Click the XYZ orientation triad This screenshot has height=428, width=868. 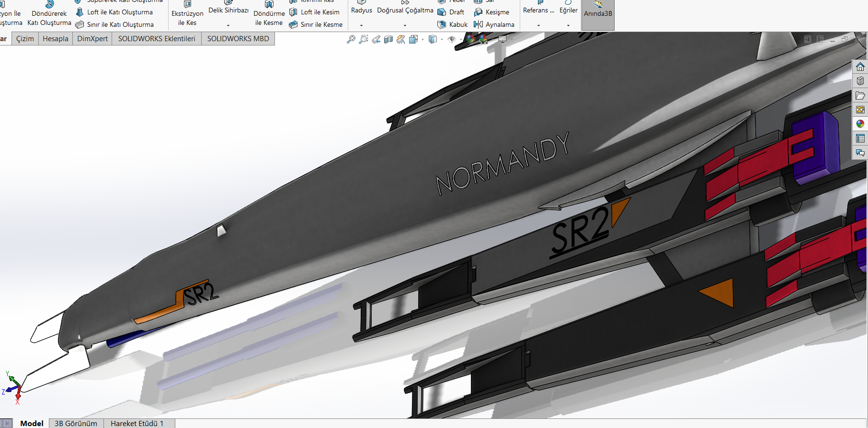click(13, 387)
